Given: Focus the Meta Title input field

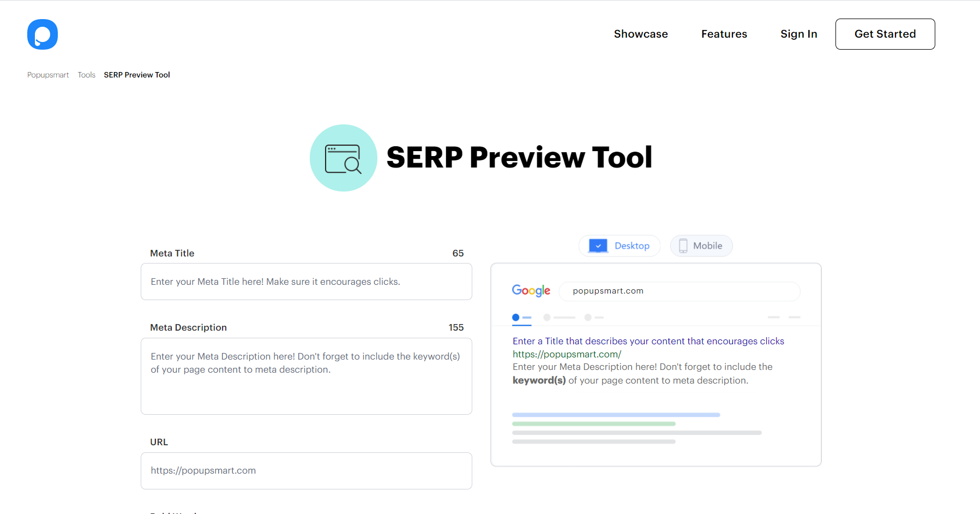Looking at the screenshot, I should 306,282.
